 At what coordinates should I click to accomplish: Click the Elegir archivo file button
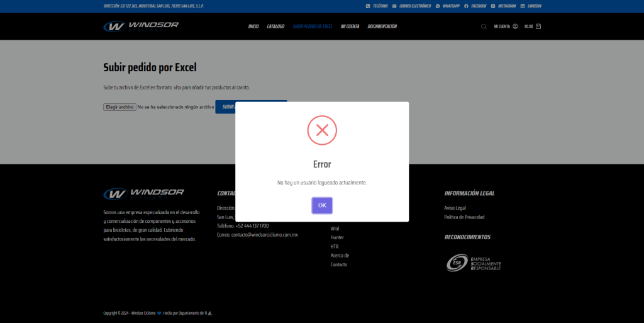119,107
